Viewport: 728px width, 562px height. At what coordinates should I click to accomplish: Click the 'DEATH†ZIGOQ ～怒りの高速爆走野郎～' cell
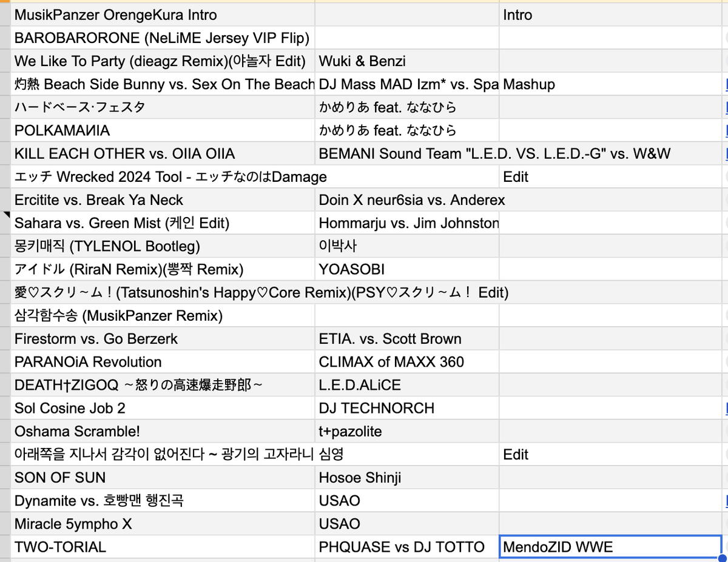click(x=163, y=385)
